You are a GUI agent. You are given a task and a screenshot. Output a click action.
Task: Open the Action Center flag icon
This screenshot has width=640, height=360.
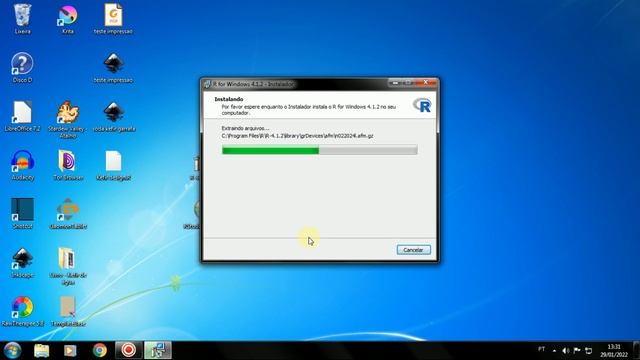point(577,351)
